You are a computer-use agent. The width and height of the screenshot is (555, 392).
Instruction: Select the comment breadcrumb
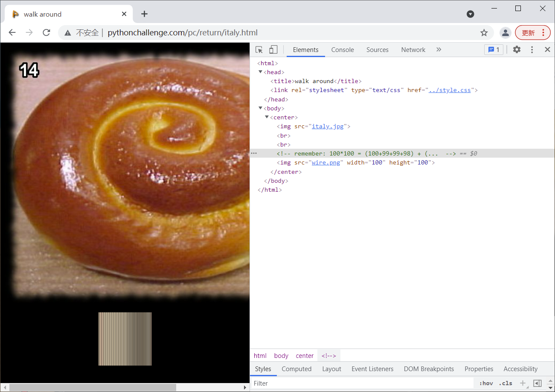[x=329, y=356]
